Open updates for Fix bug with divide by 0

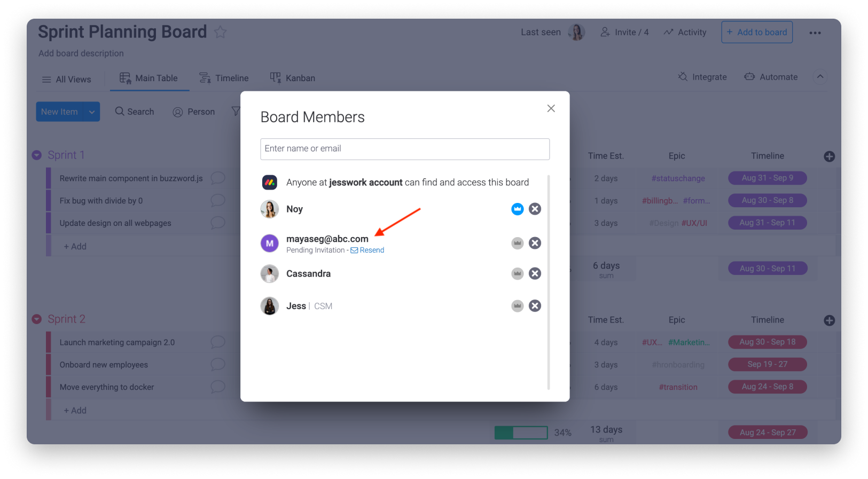point(218,200)
